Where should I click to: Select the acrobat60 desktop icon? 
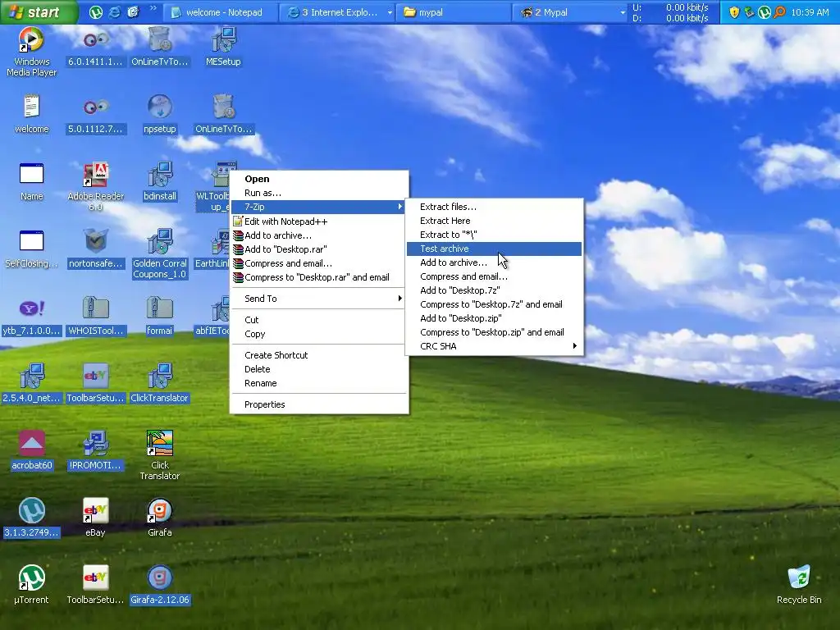[31, 444]
